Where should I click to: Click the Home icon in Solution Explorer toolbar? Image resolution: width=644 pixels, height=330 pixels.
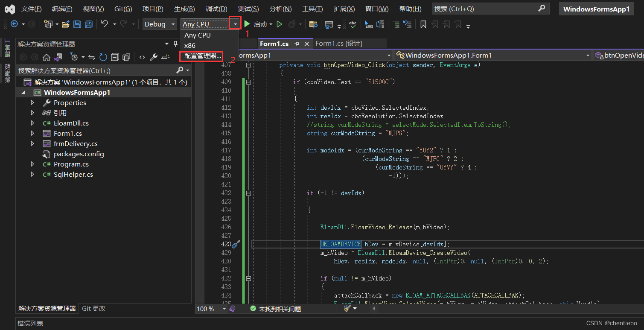(x=46, y=57)
